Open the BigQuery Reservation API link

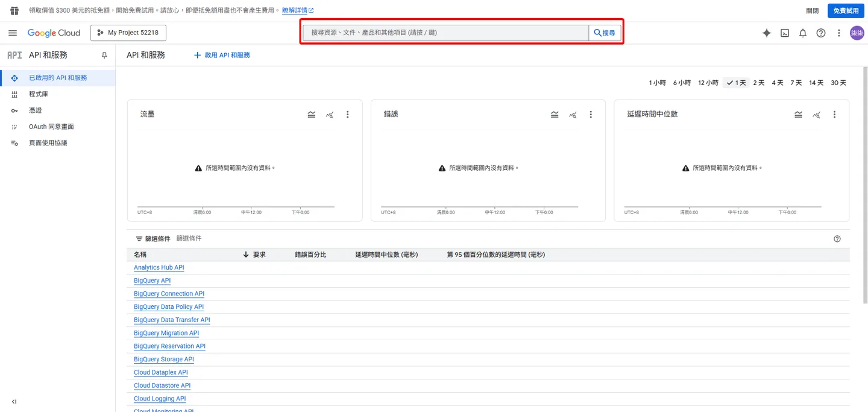point(169,347)
